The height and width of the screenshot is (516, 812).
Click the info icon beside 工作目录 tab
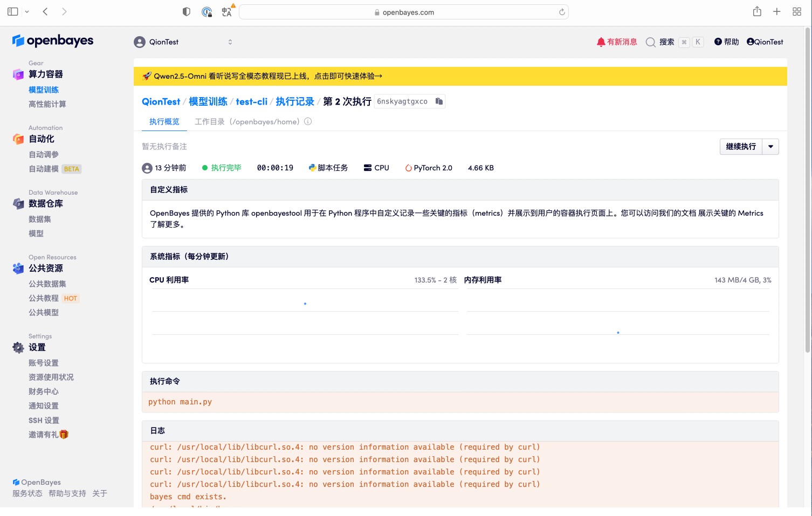[x=308, y=122]
